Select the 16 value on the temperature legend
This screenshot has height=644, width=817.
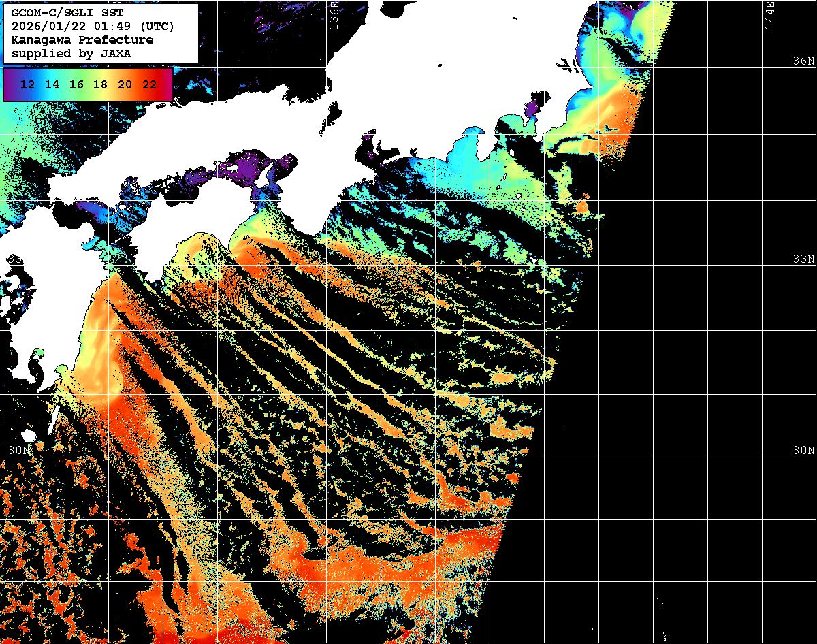[x=76, y=85]
